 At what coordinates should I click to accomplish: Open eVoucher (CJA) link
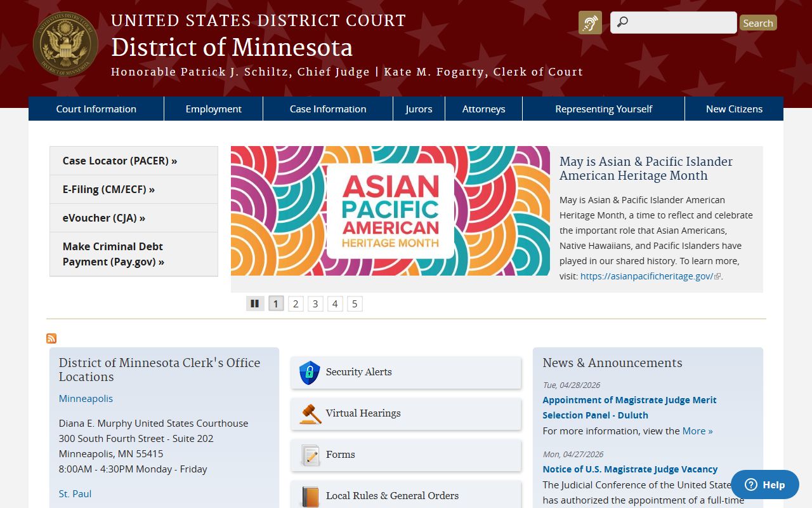pyautogui.click(x=134, y=218)
